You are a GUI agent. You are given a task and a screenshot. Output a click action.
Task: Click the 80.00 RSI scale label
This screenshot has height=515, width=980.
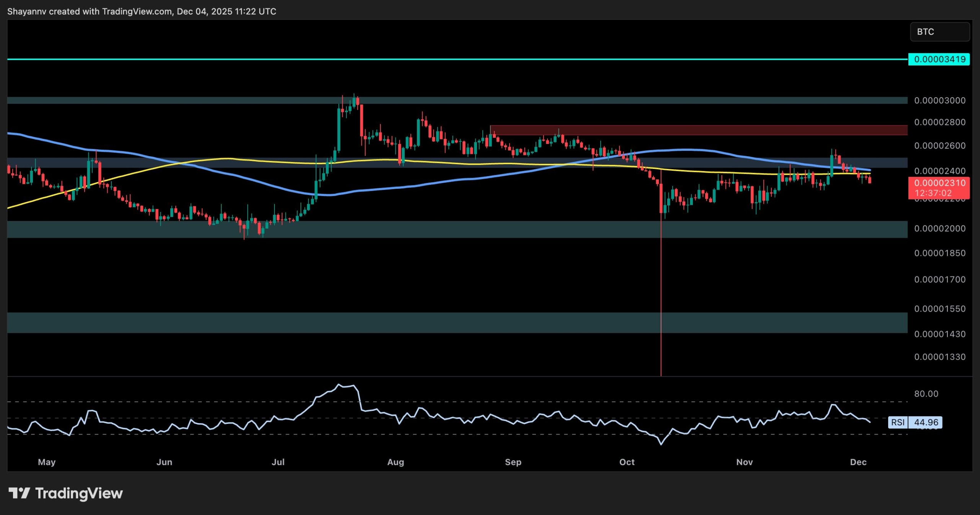pos(926,394)
